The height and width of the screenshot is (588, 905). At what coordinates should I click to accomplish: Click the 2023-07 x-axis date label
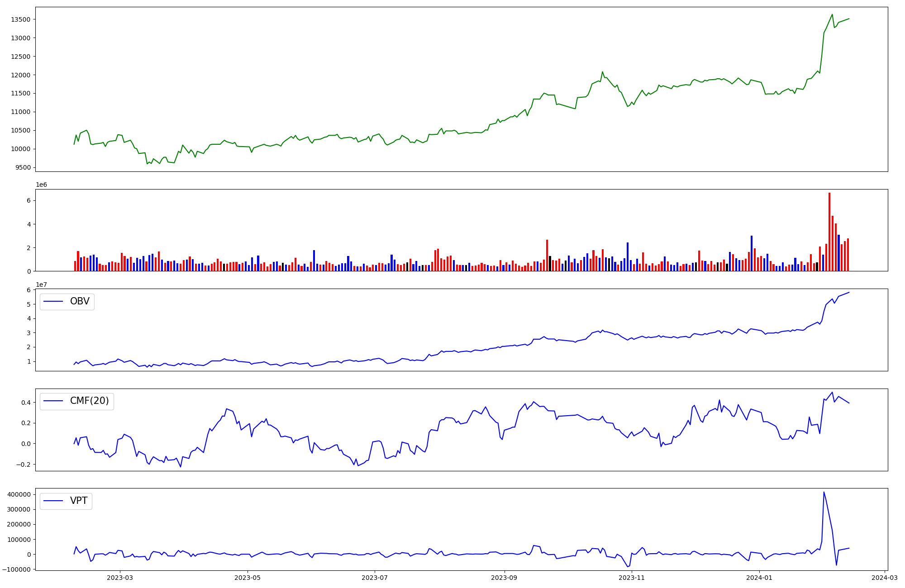click(x=375, y=578)
